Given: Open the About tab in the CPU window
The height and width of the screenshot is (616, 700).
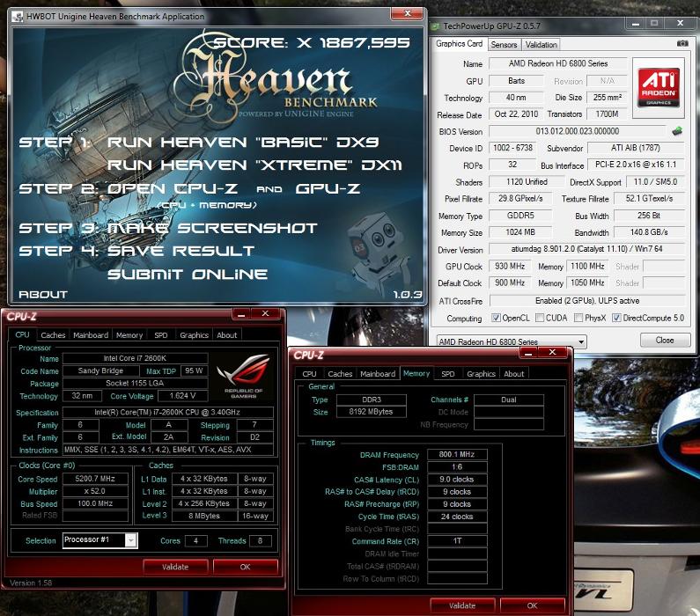Looking at the screenshot, I should [227, 335].
